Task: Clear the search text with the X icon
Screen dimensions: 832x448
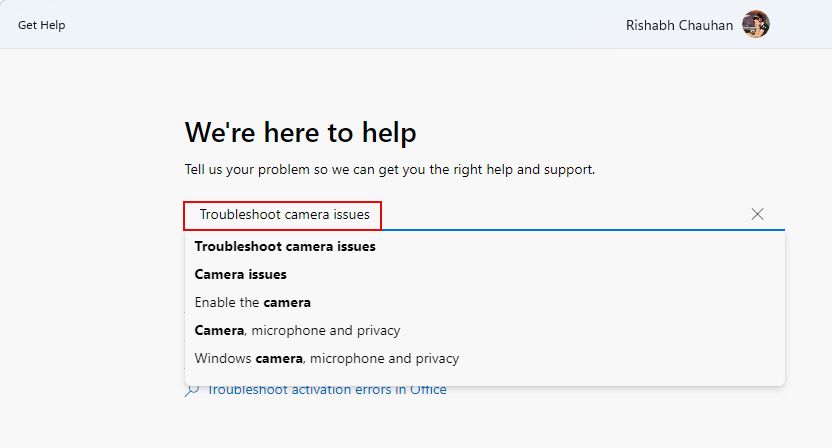Action: click(x=757, y=214)
